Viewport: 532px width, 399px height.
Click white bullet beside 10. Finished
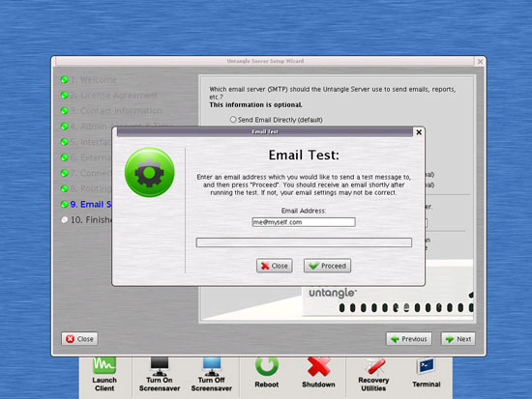point(65,220)
